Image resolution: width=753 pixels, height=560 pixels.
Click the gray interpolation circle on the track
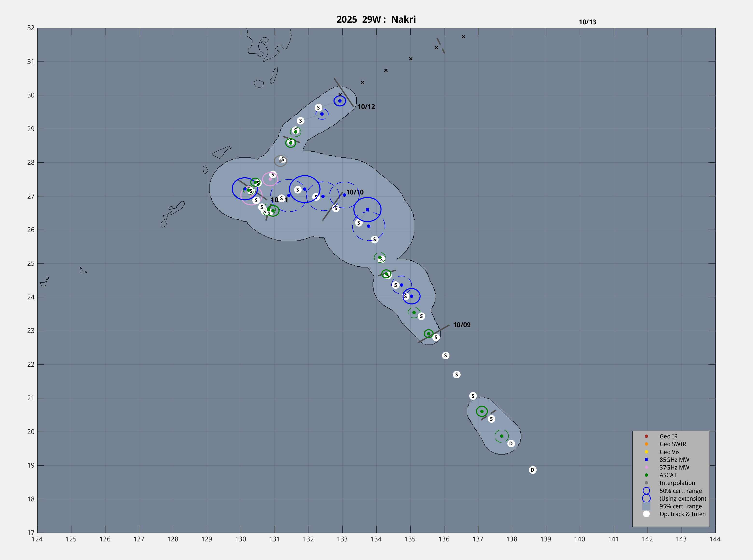(x=280, y=161)
